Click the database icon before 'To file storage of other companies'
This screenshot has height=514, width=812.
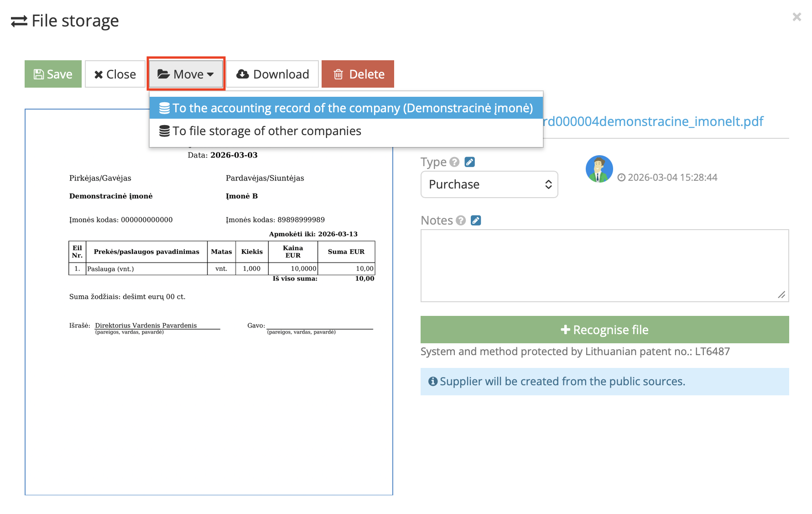coord(164,131)
